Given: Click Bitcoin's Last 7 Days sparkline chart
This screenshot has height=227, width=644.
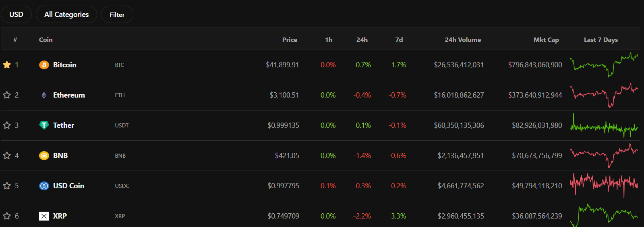Looking at the screenshot, I should 604,65.
